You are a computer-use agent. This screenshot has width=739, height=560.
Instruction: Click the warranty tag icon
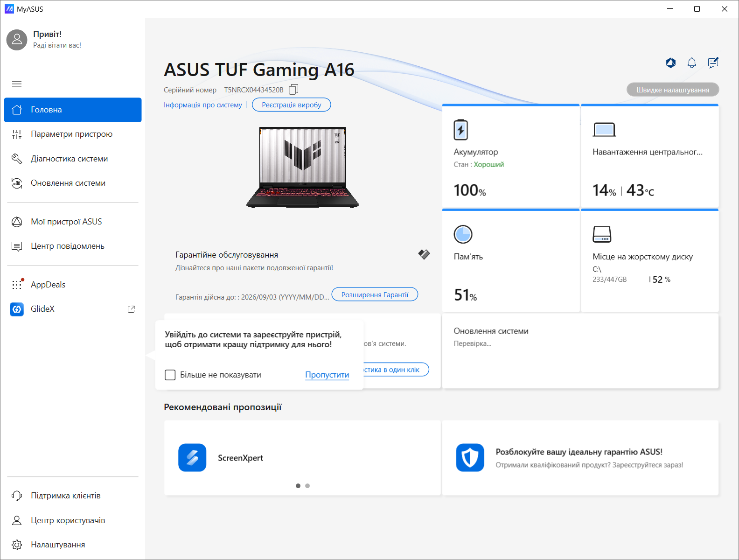pyautogui.click(x=424, y=254)
